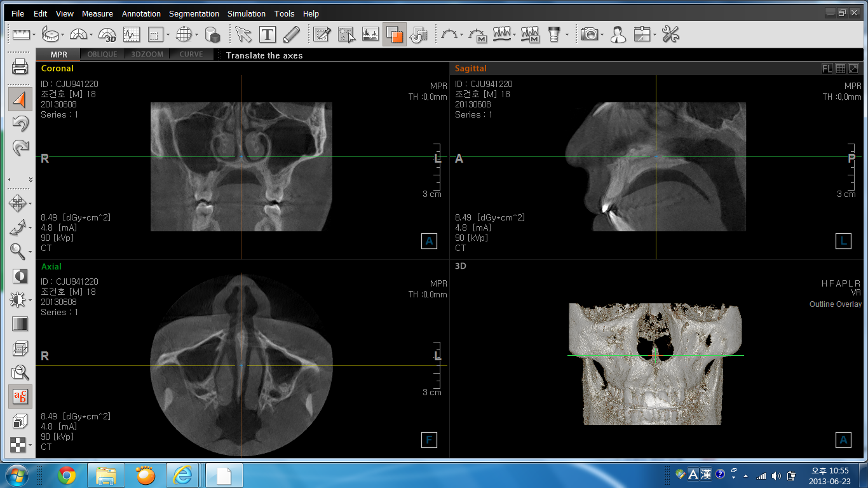Select the globe grid tool

[x=184, y=34]
